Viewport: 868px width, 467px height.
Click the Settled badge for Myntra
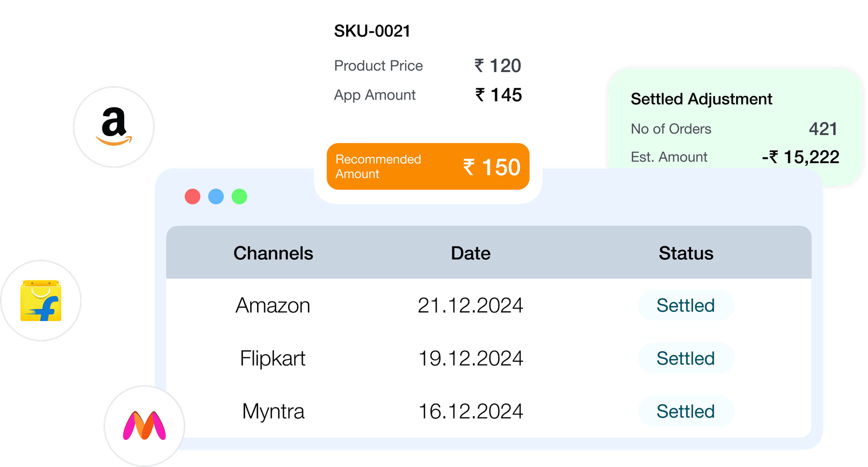(x=686, y=411)
